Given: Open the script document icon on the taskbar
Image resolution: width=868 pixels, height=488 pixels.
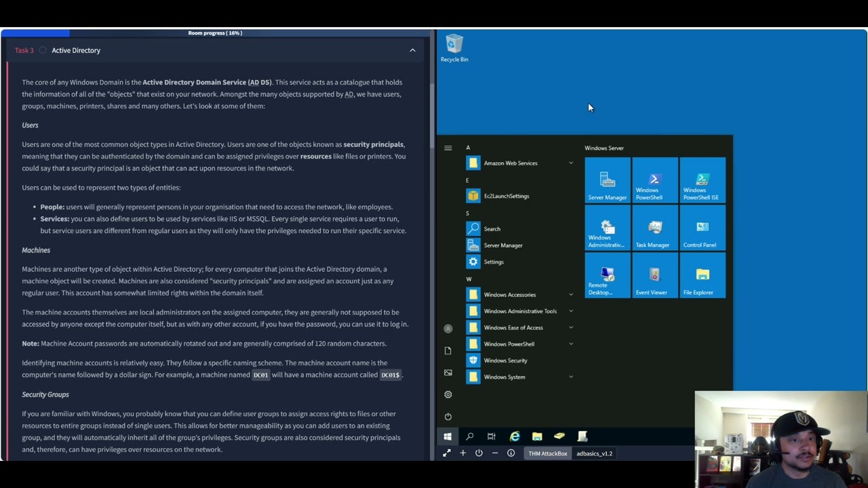Looking at the screenshot, I should coord(582,436).
